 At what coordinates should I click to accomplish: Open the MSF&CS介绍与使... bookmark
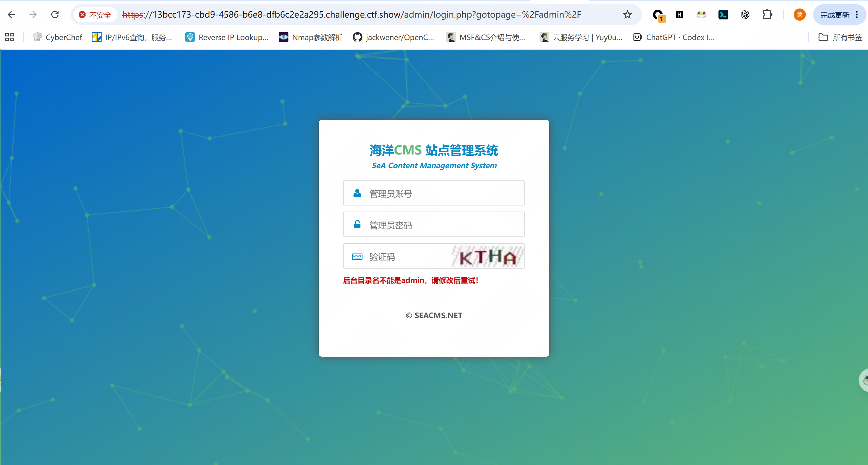pos(486,37)
